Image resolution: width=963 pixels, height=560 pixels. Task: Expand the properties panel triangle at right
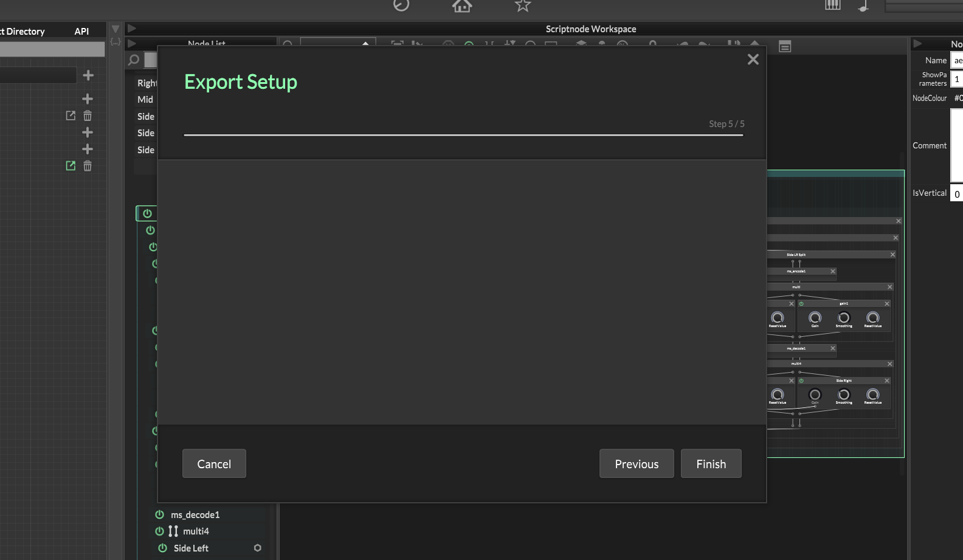(x=917, y=44)
